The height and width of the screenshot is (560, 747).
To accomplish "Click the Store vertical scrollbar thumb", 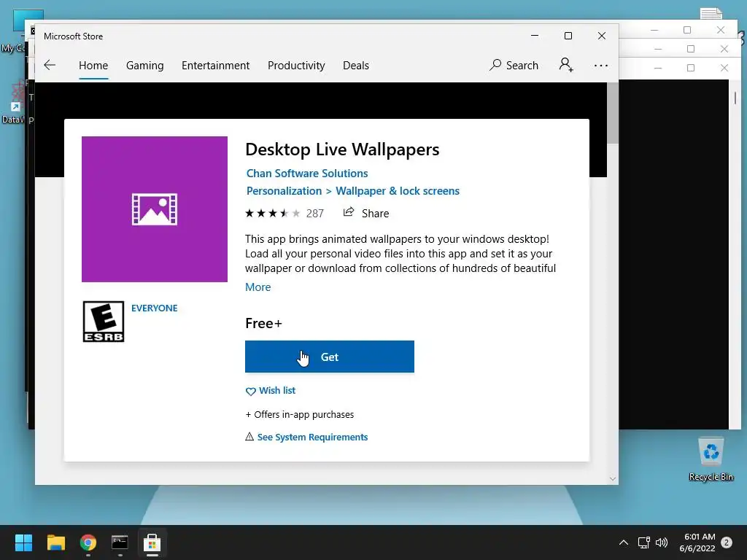I will coord(613,113).
